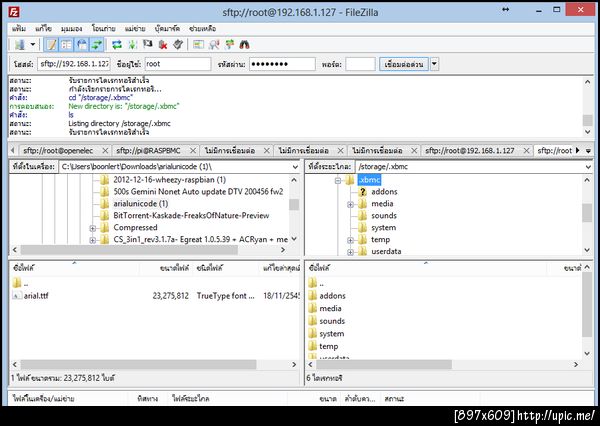Select the addons folder in the remote tree
Image resolution: width=600 pixels, height=426 pixels.
(384, 192)
